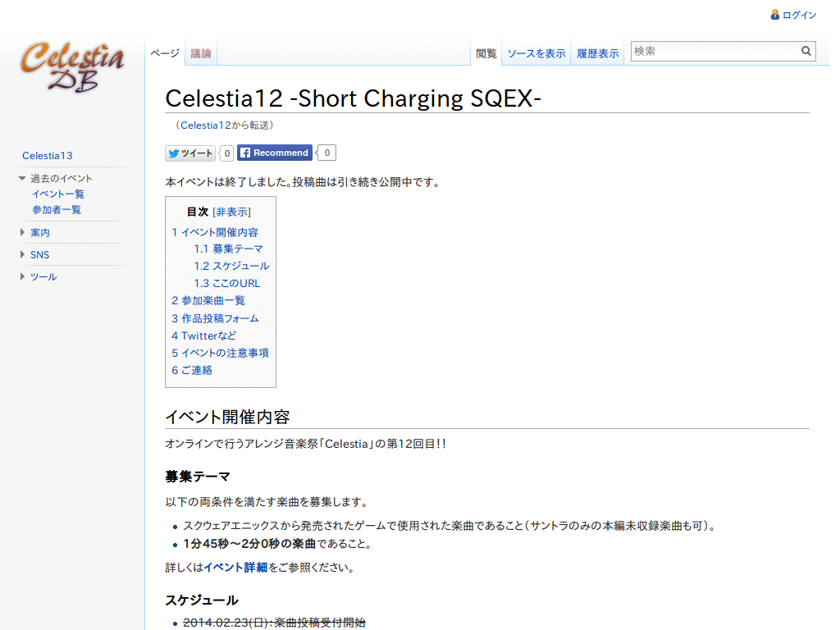Click the Celestia DB logo
The height and width of the screenshot is (630, 840).
[x=72, y=66]
